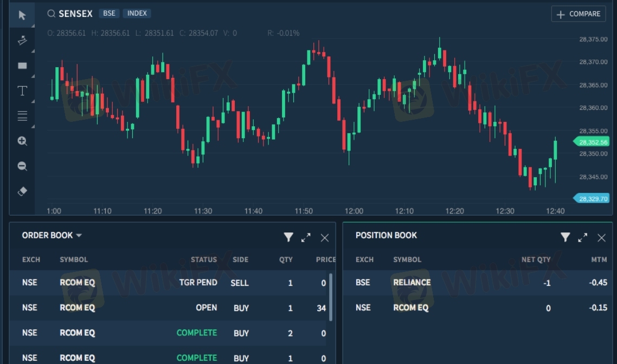The width and height of the screenshot is (617, 364).
Task: Zoom out of the chart
Action: [x=22, y=166]
